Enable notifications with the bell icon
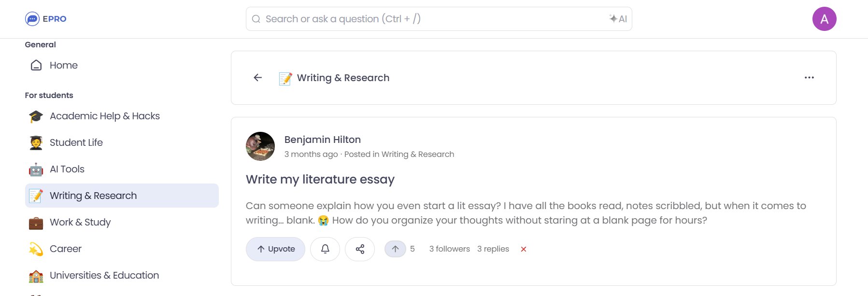The width and height of the screenshot is (868, 296). click(x=325, y=249)
